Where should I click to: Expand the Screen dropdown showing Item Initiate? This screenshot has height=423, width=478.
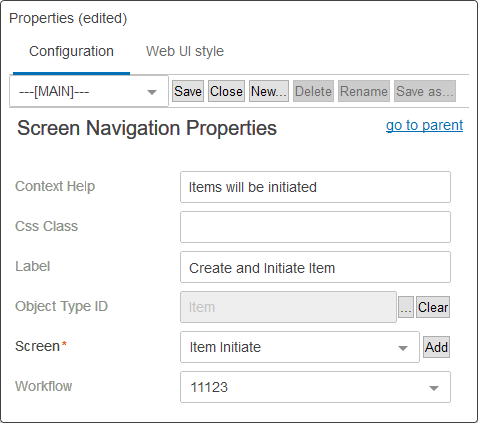coord(300,347)
